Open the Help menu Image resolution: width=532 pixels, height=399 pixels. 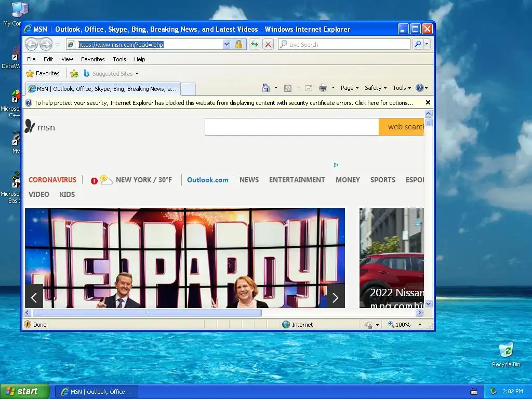(139, 59)
